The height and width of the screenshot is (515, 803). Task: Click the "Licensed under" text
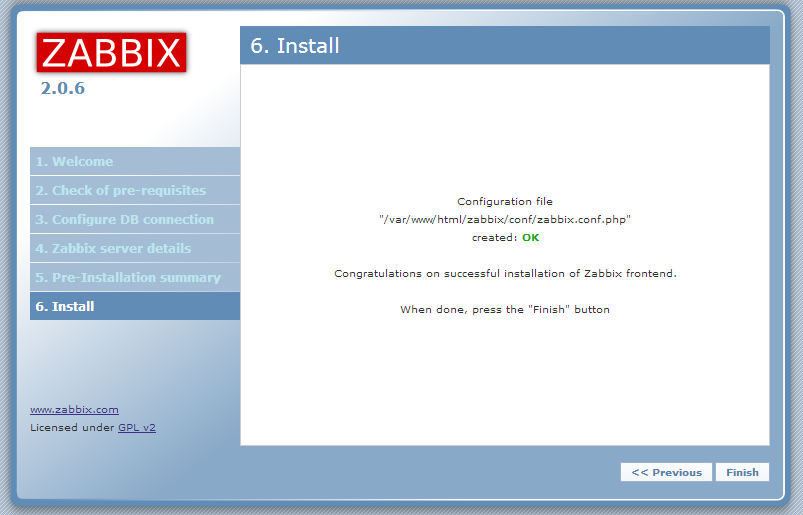72,427
